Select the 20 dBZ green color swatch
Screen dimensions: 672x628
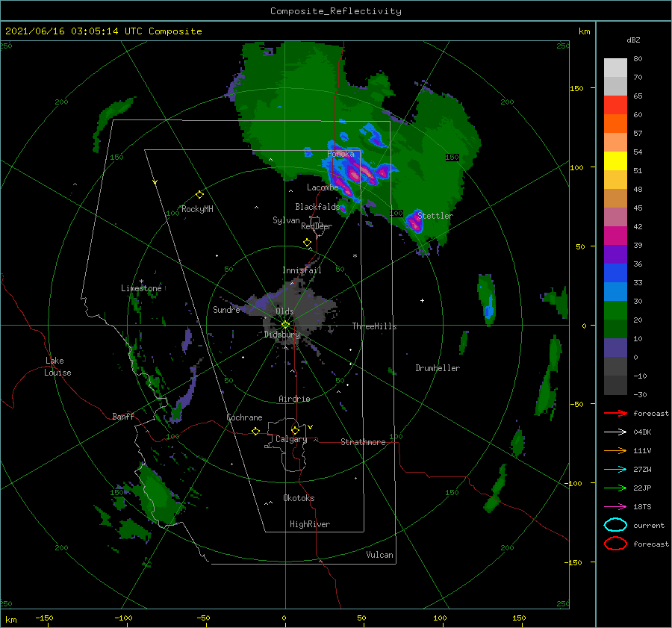[615, 310]
